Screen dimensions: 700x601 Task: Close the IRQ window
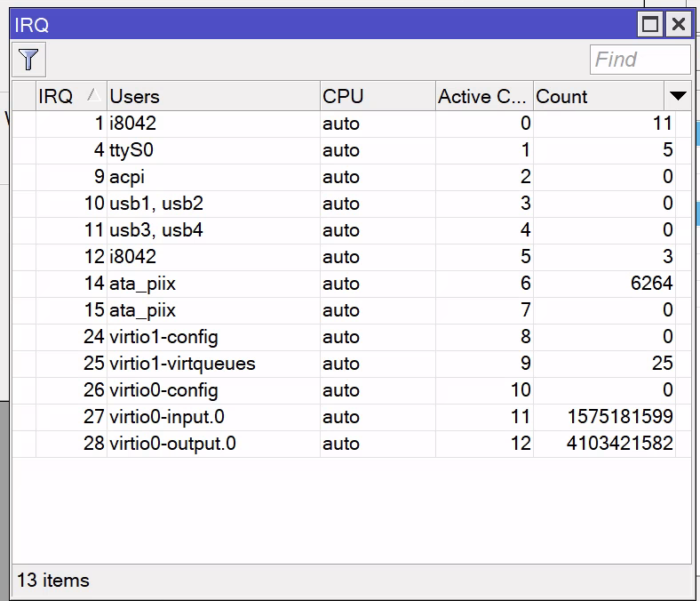(x=679, y=24)
